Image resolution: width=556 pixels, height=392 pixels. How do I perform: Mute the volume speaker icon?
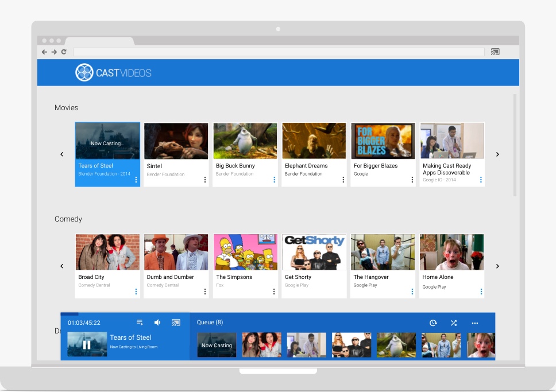(x=157, y=323)
